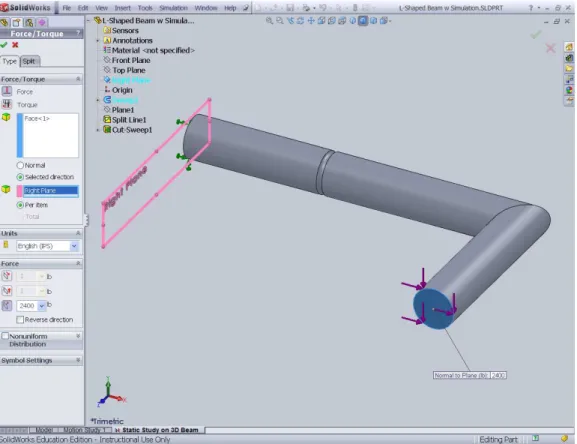This screenshot has height=444, width=577.
Task: Select Split Line1 in feature tree
Action: click(129, 120)
